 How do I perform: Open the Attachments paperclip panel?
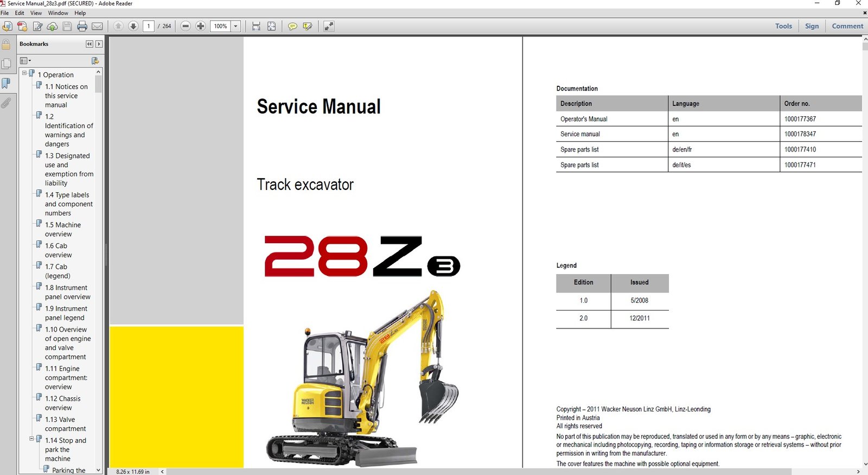click(x=6, y=103)
